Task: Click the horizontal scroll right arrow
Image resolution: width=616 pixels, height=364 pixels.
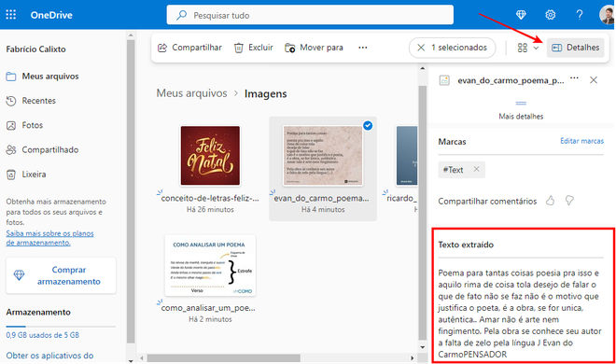Action: [x=413, y=358]
